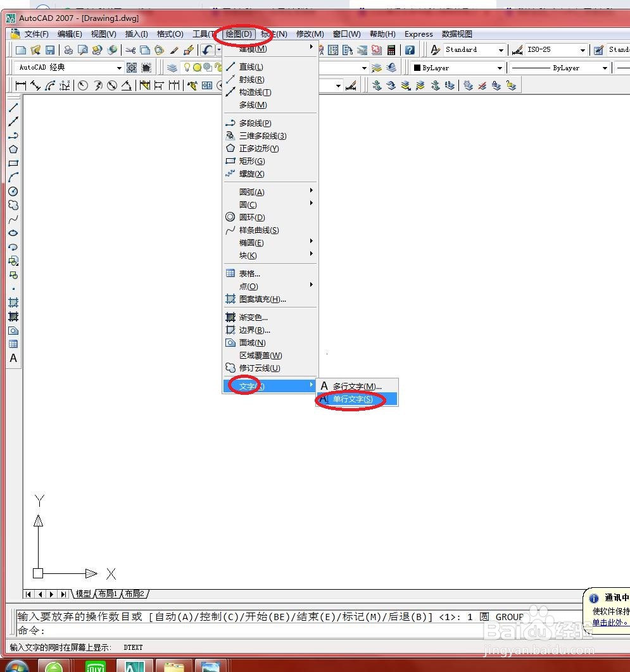Click the Layer Previous icon
The width and height of the screenshot is (630, 672).
(391, 68)
